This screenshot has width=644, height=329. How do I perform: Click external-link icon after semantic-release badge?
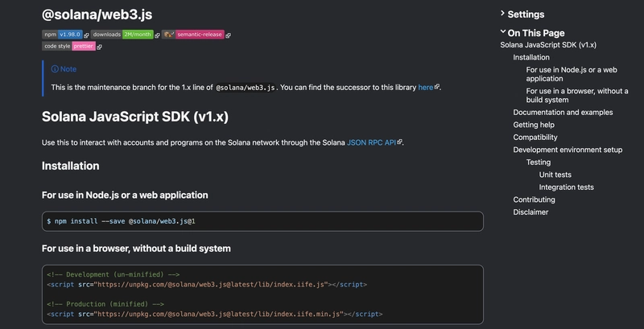coord(228,35)
